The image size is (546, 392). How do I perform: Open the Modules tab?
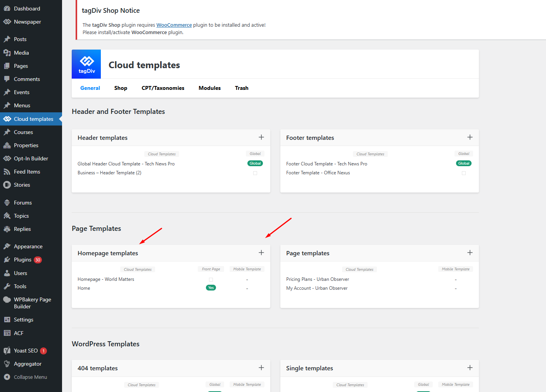tap(209, 88)
